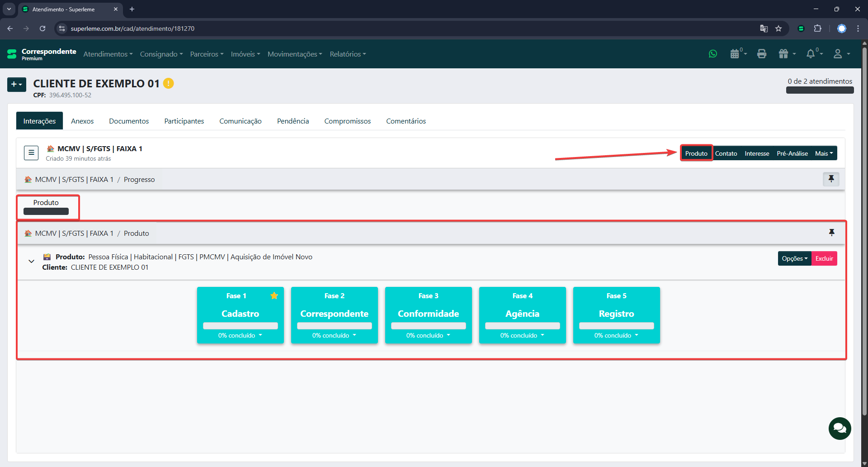Viewport: 868px width, 467px height.
Task: Select the Fase 3 Conformidade card
Action: pyautogui.click(x=428, y=315)
